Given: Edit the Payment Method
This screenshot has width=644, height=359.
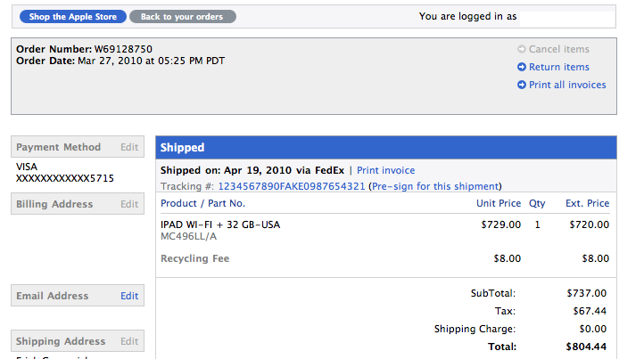Looking at the screenshot, I should pyautogui.click(x=129, y=148).
